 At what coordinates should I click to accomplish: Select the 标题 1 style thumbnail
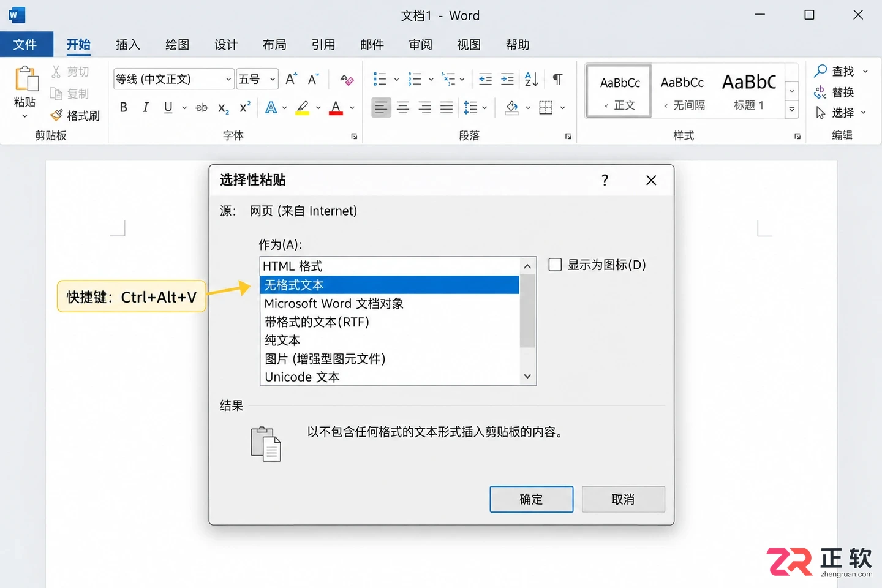749,91
